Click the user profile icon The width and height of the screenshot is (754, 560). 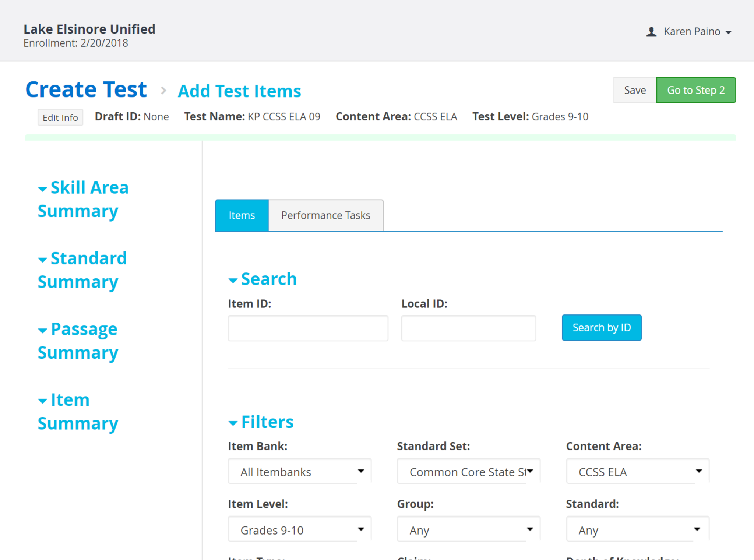point(651,32)
